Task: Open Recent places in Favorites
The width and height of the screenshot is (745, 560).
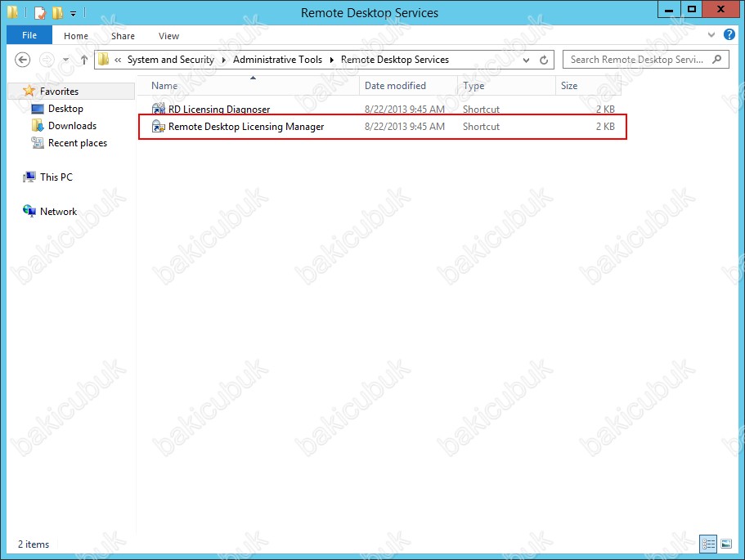Action: [78, 143]
